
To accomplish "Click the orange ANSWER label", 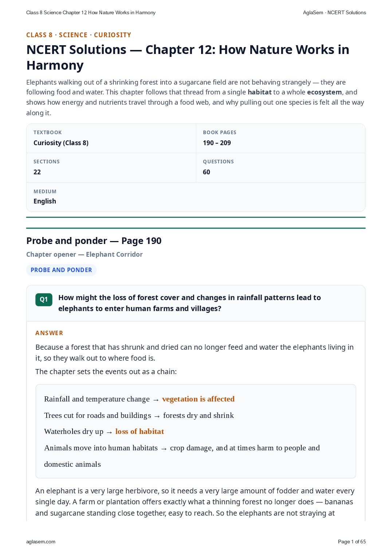I will coord(49,333).
